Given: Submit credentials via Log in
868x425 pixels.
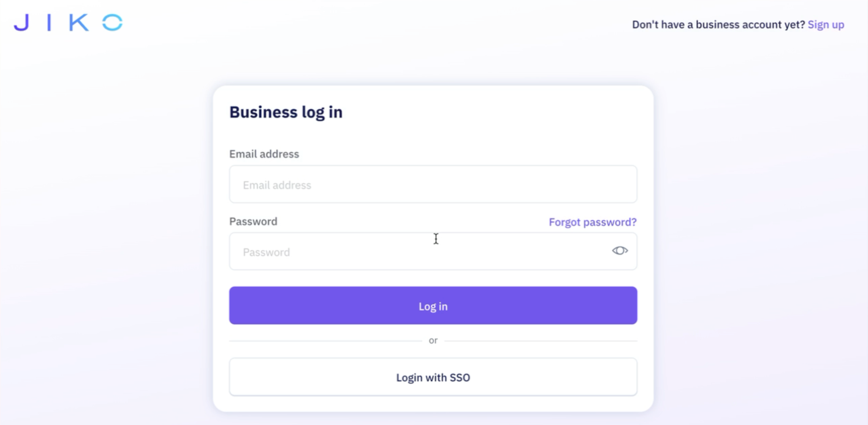Looking at the screenshot, I should click(433, 306).
